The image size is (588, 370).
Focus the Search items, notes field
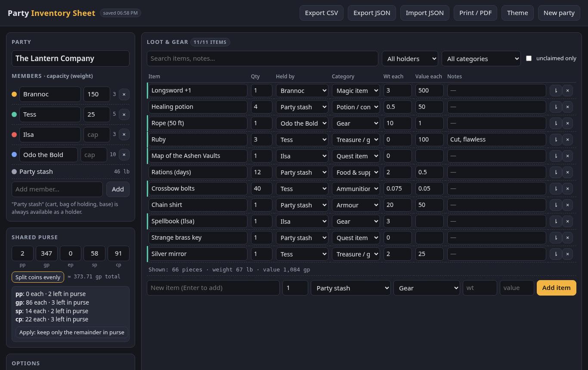pyautogui.click(x=263, y=59)
